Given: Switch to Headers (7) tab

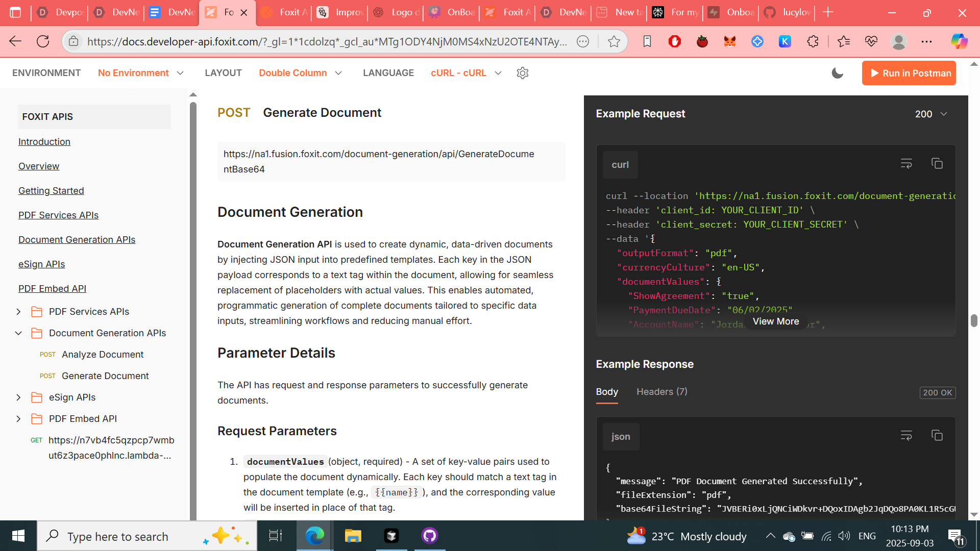Looking at the screenshot, I should coord(661,392).
